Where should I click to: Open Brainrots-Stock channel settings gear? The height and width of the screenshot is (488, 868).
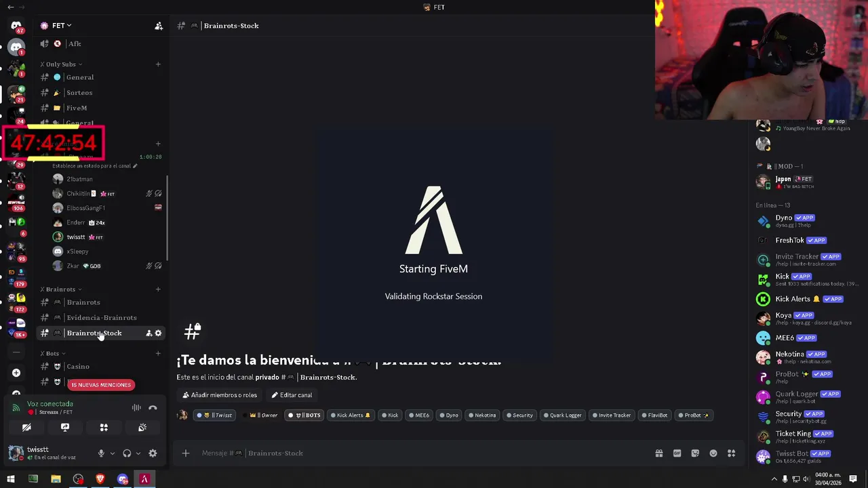[158, 333]
